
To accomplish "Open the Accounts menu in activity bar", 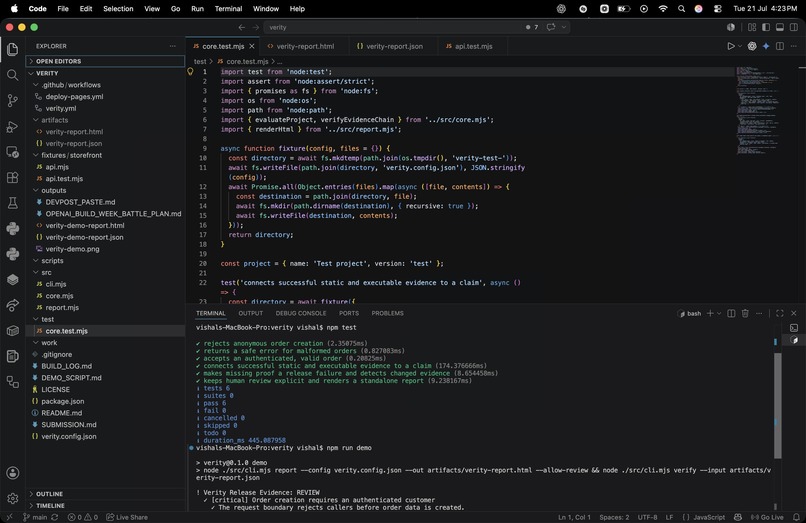I will tap(13, 473).
